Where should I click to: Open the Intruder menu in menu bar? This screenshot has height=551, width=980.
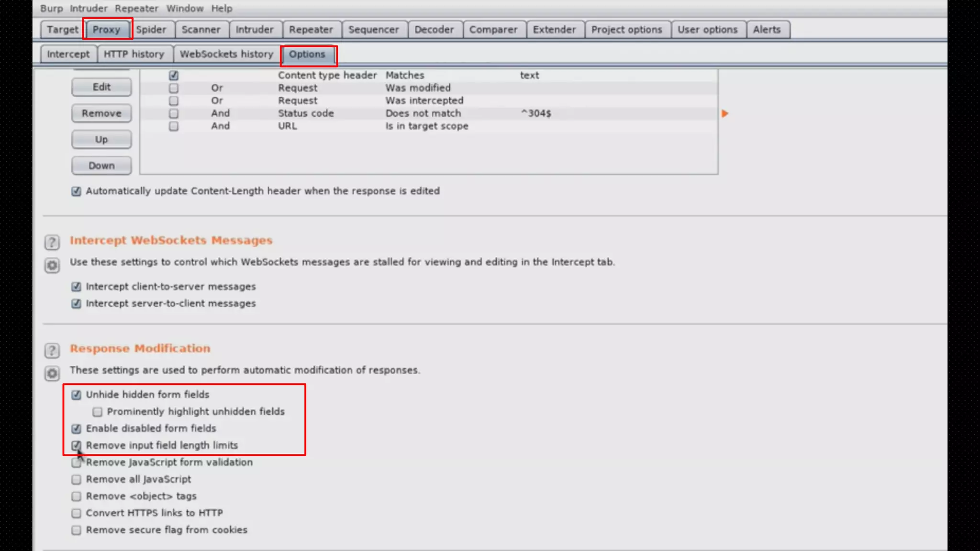click(89, 8)
